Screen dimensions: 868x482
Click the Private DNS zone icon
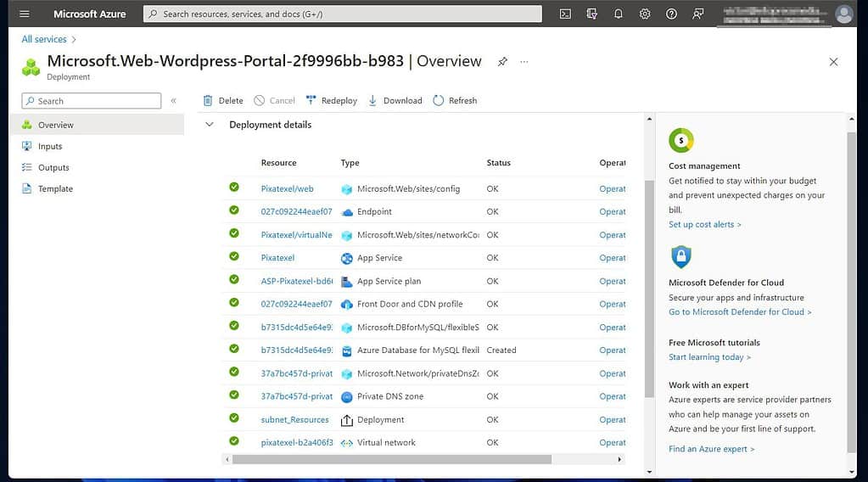click(x=346, y=397)
